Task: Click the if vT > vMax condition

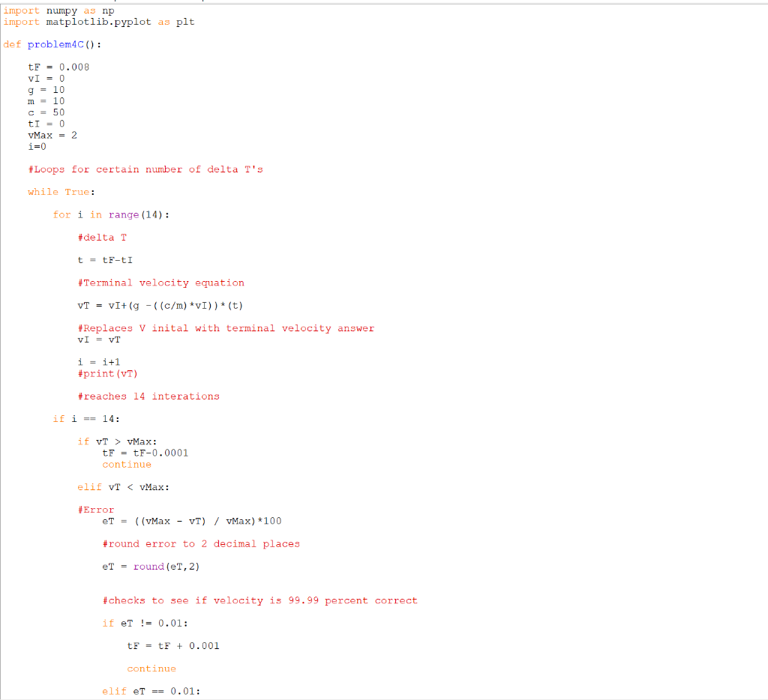Action: [x=105, y=441]
